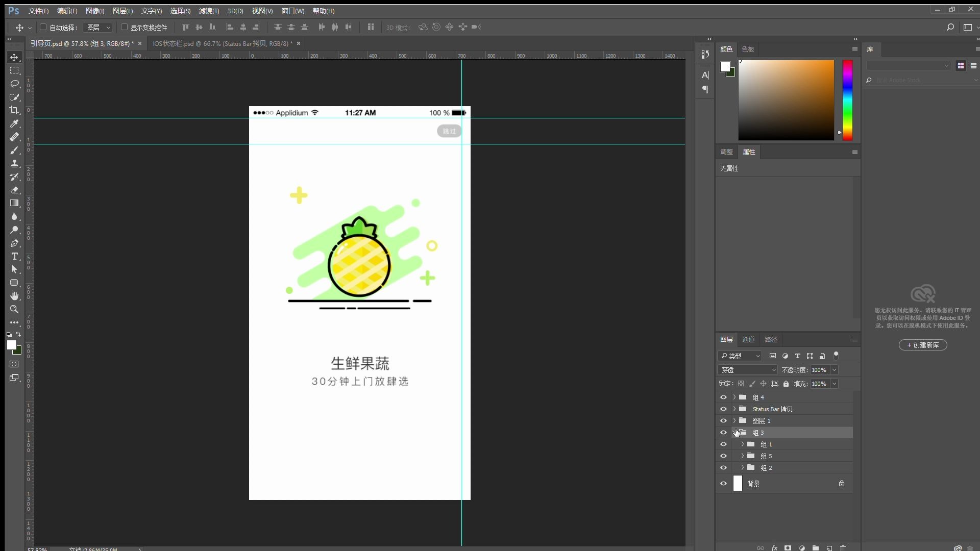Image resolution: width=980 pixels, height=551 pixels.
Task: Select the Clone Stamp tool
Action: point(14,163)
